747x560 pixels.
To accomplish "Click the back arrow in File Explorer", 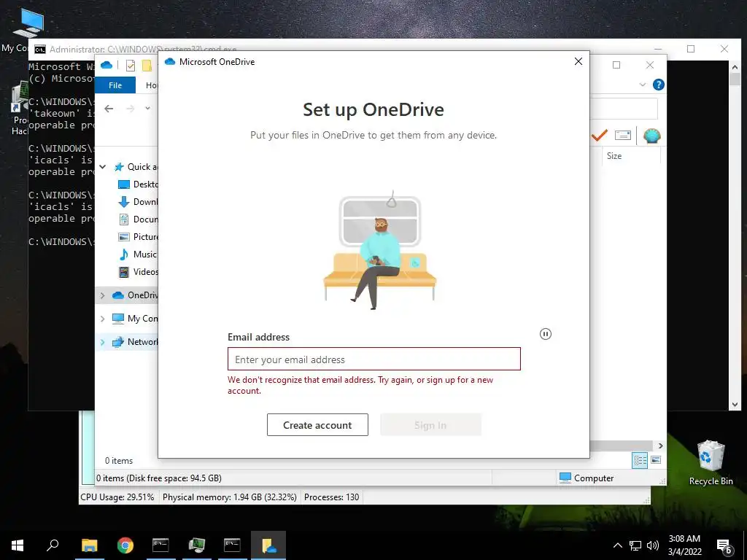I will point(109,109).
